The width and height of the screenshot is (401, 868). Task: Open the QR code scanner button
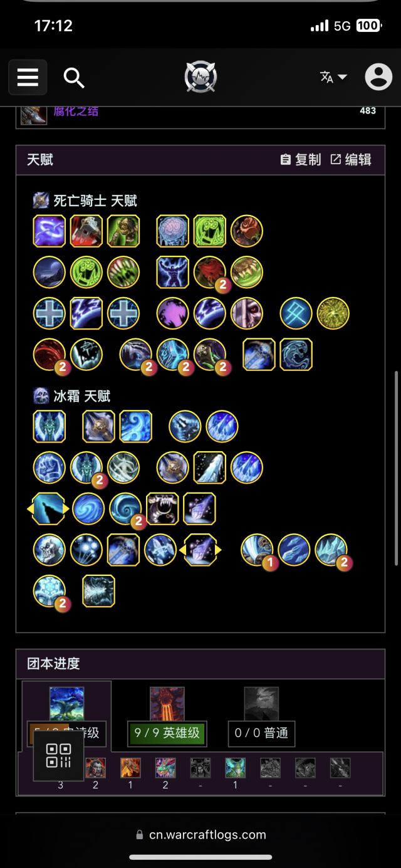click(x=58, y=756)
